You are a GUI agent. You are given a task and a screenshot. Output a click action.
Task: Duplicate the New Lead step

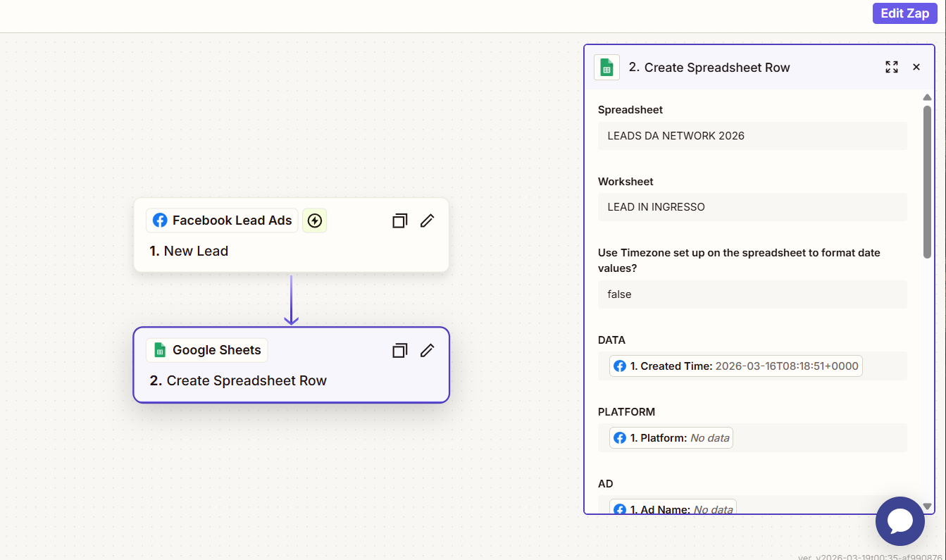point(399,220)
